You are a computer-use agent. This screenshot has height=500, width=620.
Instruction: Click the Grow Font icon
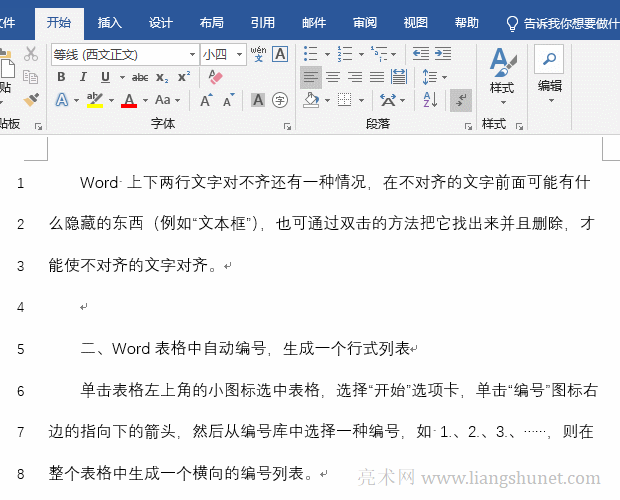click(206, 100)
